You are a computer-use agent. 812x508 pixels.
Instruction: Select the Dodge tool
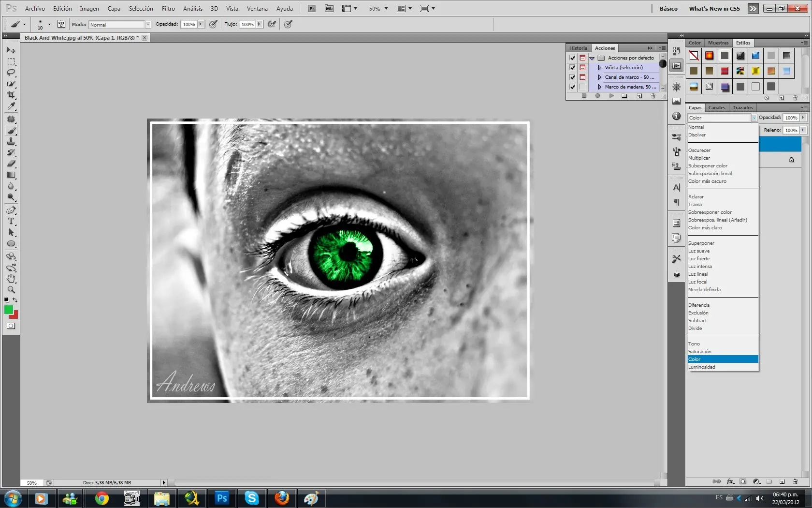coord(11,197)
